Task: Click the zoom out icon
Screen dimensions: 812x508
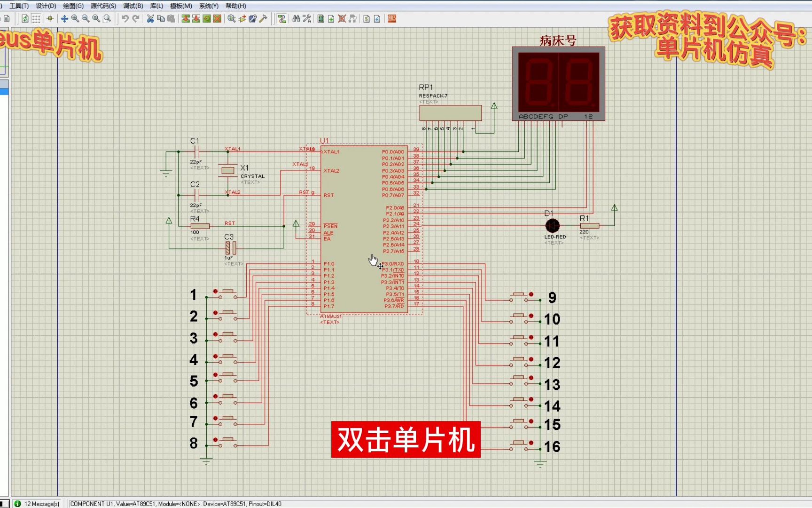Action: 86,18
